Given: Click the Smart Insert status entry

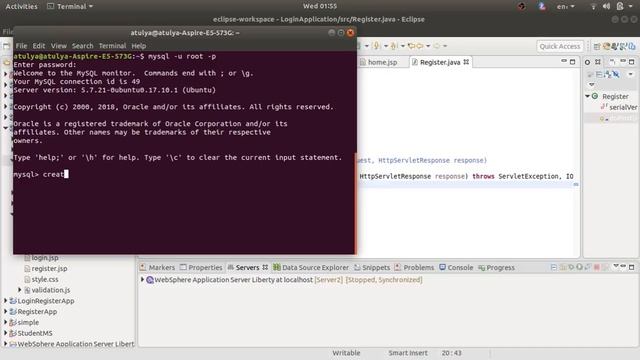Looking at the screenshot, I should click(408, 353).
